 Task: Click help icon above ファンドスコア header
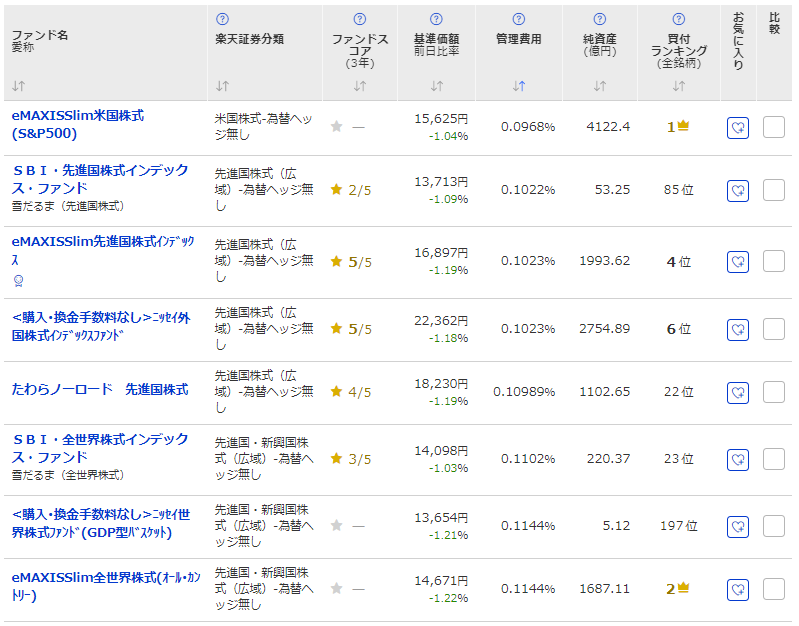(360, 19)
